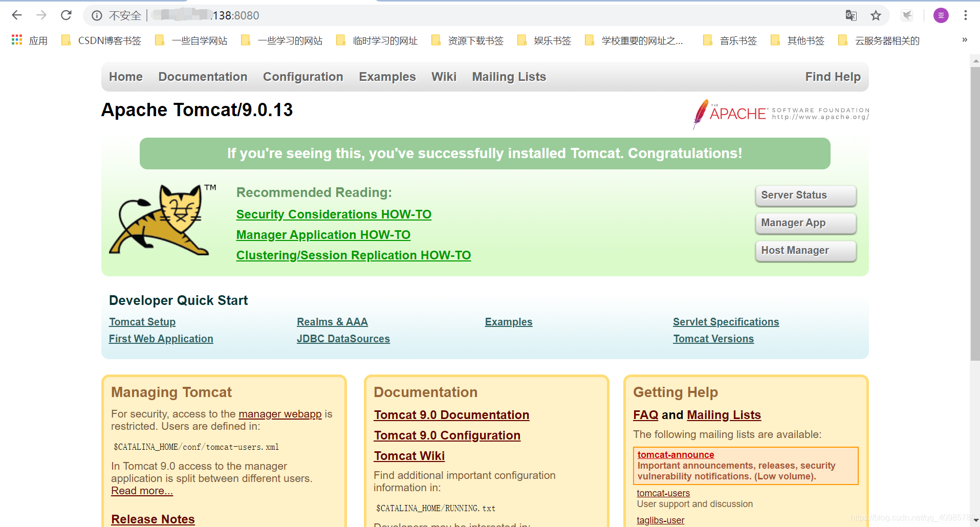Open the Servlet Specifications link

click(726, 322)
